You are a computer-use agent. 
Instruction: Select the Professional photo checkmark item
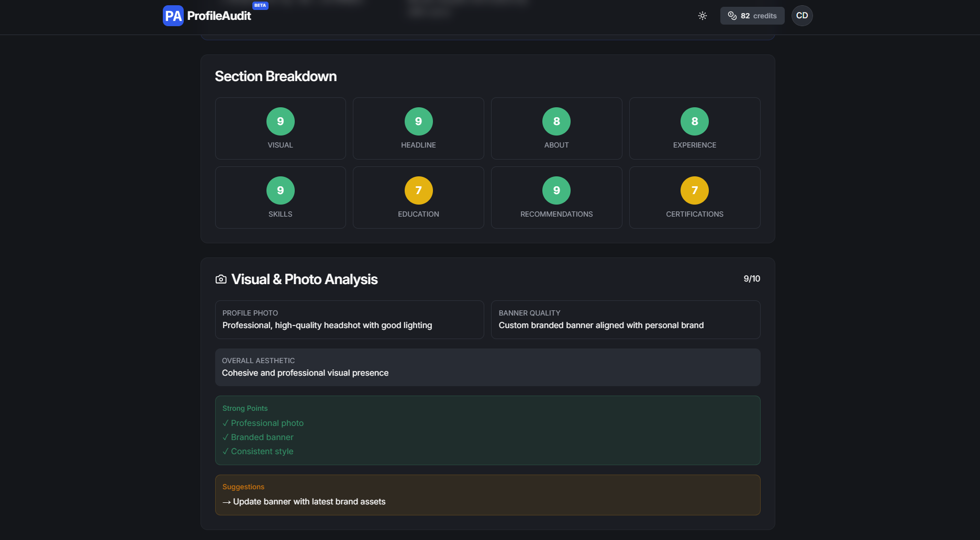pyautogui.click(x=263, y=423)
